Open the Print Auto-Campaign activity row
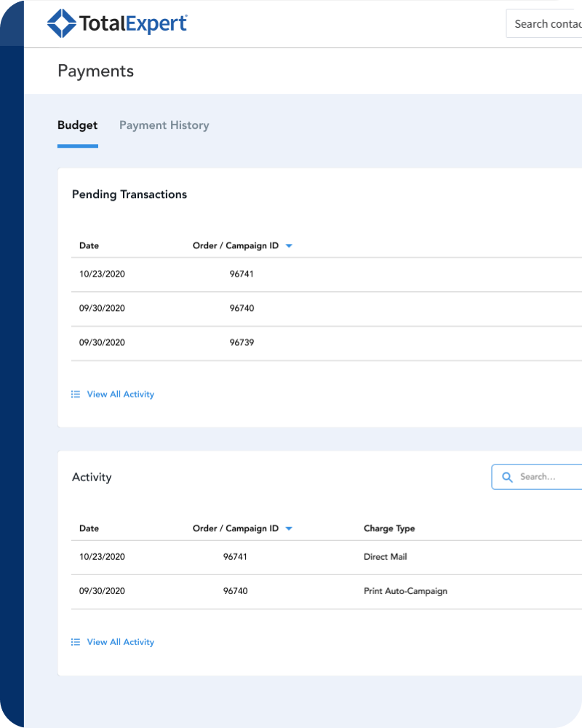The width and height of the screenshot is (582, 728). (x=405, y=591)
